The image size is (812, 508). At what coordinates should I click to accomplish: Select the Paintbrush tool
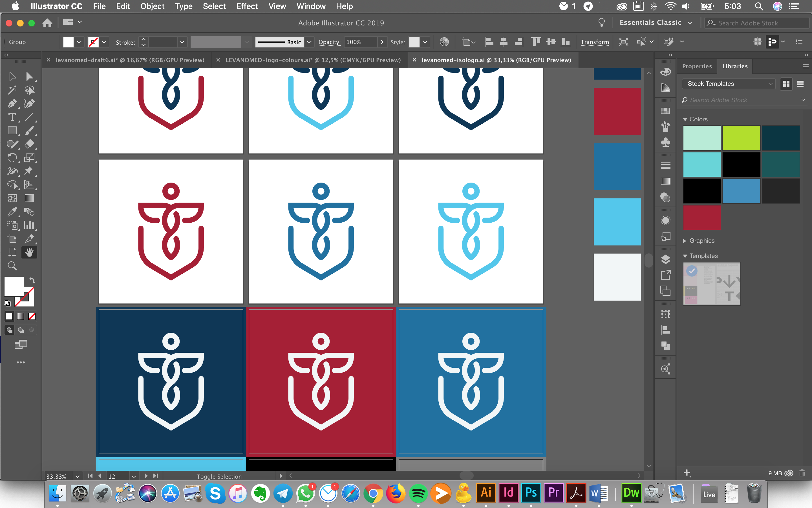29,131
